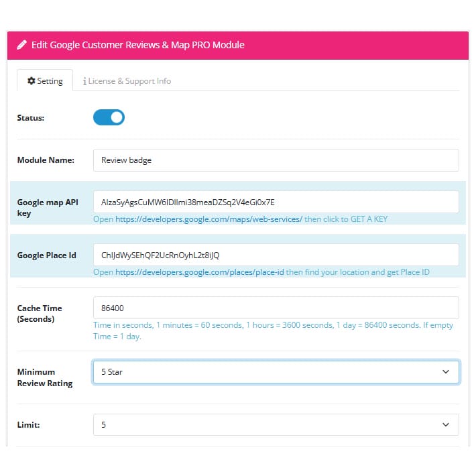Click the Cache Time (Seconds) label
This screenshot has height=476, width=476.
point(40,314)
